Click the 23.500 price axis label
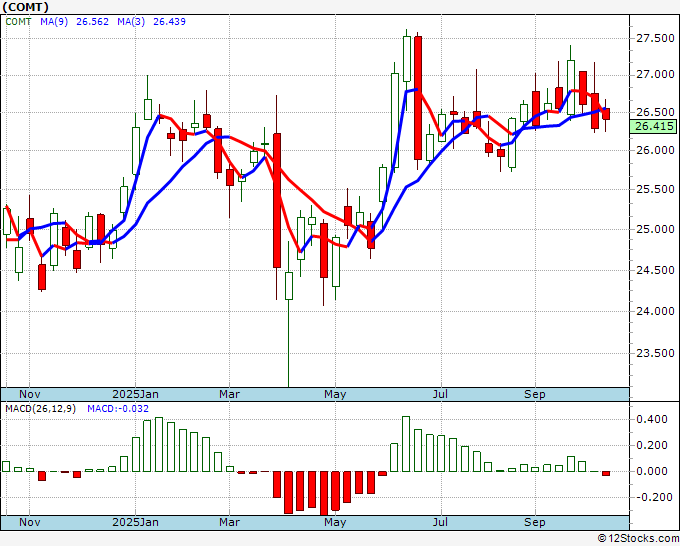Viewport: 680px width, 546px height. click(655, 353)
